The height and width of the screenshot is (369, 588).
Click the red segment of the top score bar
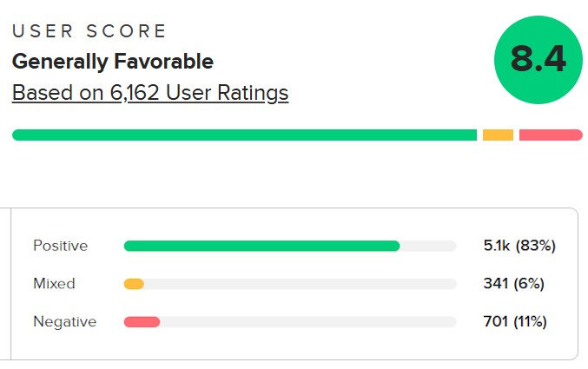pyautogui.click(x=550, y=135)
